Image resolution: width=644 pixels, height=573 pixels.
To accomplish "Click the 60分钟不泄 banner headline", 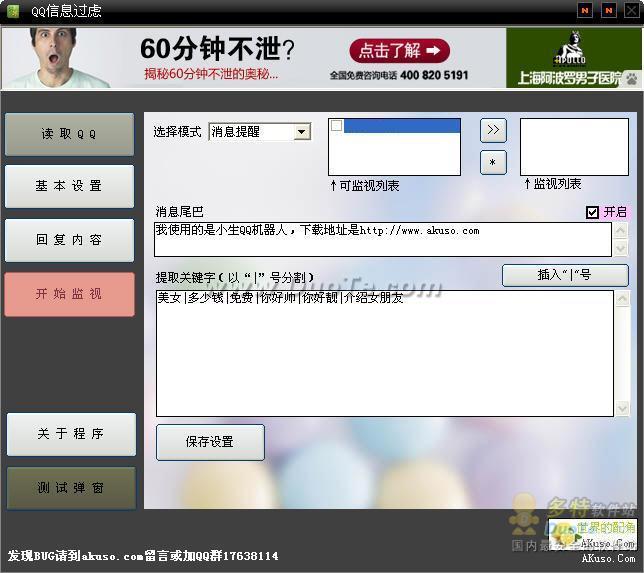I will click(x=217, y=48).
